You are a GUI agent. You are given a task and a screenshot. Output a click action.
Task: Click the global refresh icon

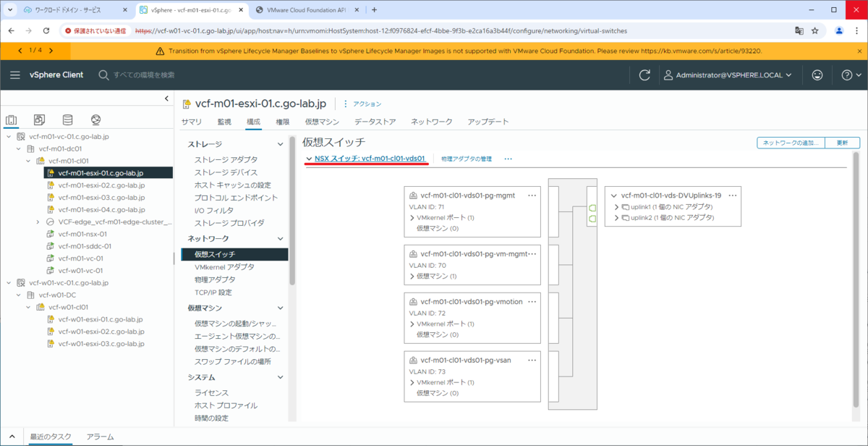(x=644, y=75)
